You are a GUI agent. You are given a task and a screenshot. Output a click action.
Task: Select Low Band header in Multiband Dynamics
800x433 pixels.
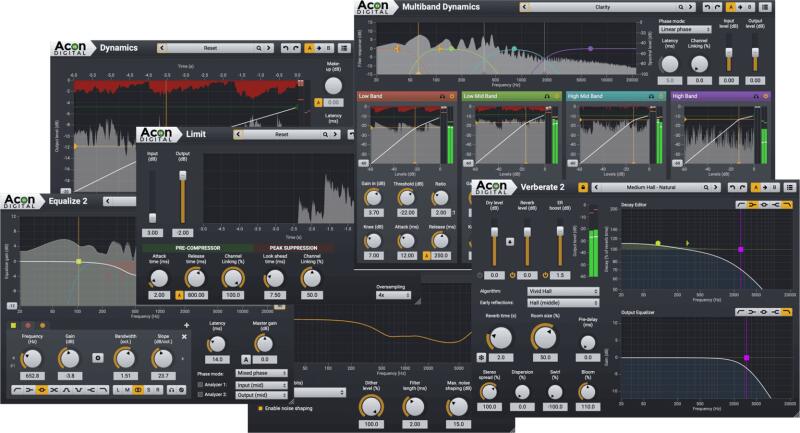tap(407, 96)
